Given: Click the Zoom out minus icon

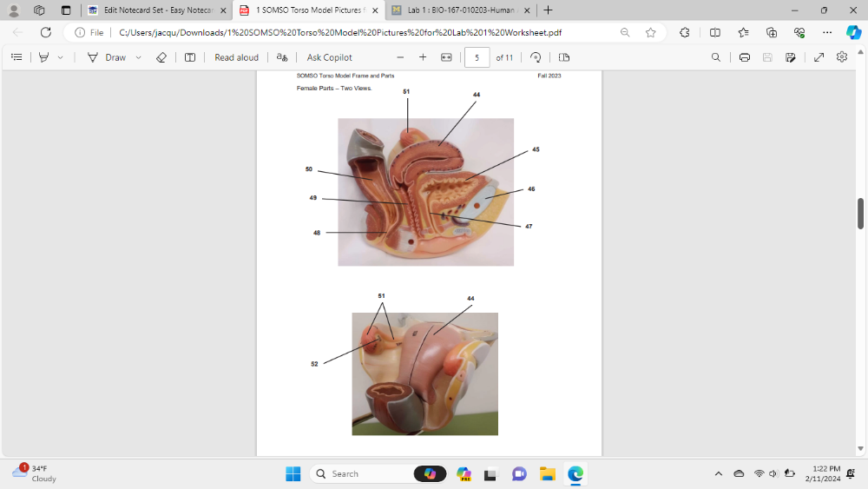Looking at the screenshot, I should (400, 57).
